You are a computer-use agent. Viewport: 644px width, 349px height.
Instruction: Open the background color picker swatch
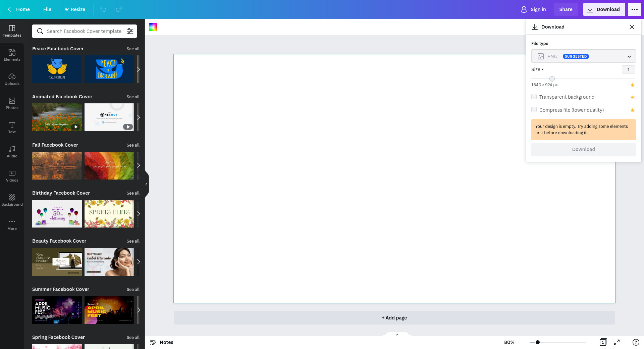(153, 27)
